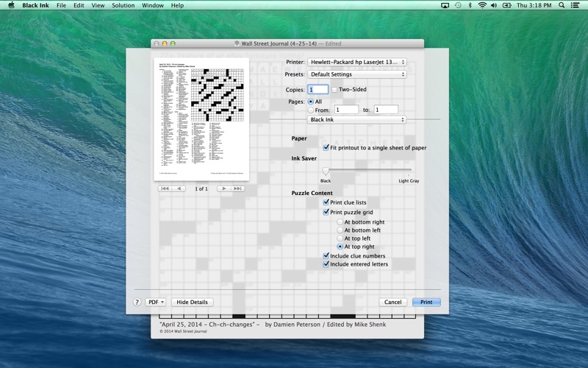
Task: Jump to last preview page
Action: 237,188
